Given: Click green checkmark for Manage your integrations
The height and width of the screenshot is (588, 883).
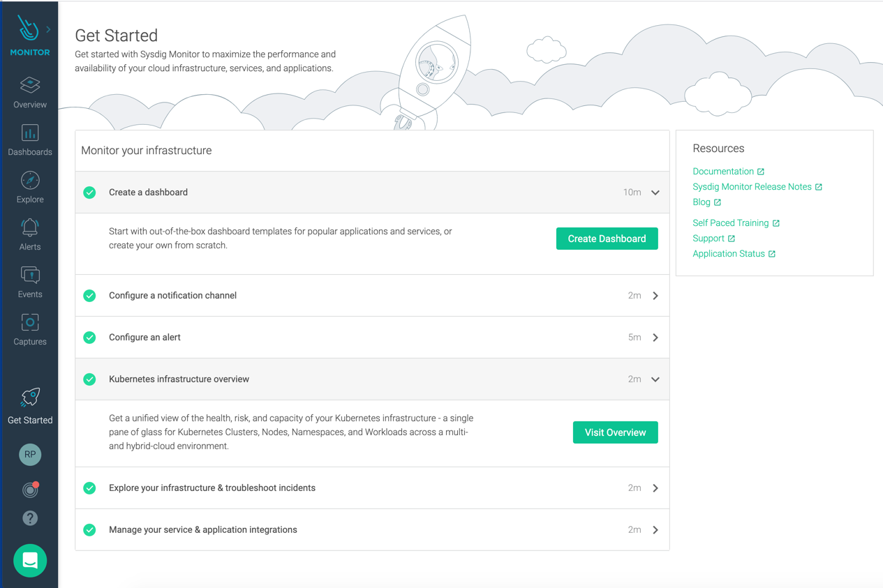Looking at the screenshot, I should (x=90, y=530).
